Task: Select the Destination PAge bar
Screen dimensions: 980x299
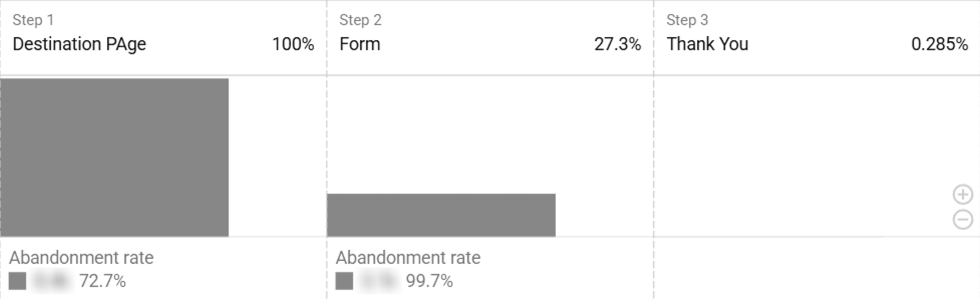Action: (x=115, y=158)
